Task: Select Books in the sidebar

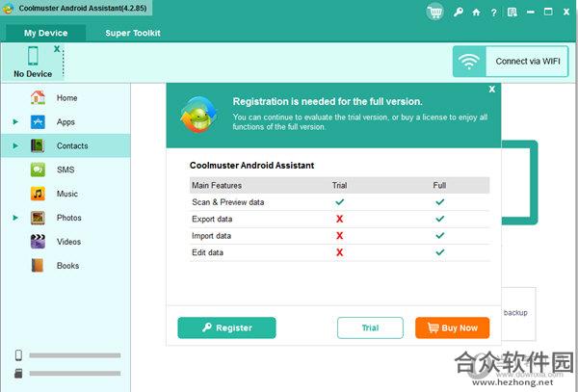Action: click(x=66, y=266)
